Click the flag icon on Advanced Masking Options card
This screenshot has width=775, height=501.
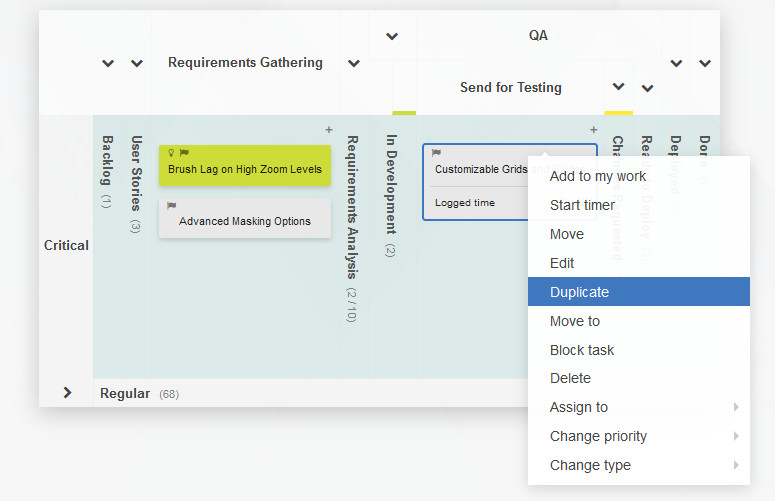pos(171,206)
